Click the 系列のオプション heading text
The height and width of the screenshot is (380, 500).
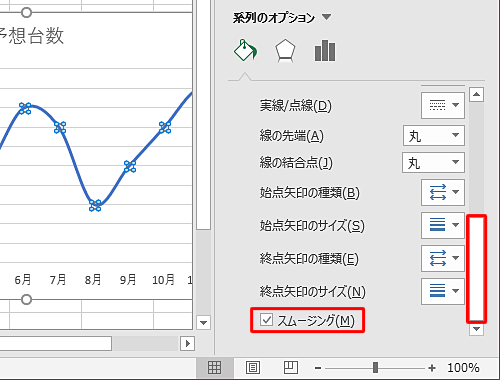[x=274, y=18]
